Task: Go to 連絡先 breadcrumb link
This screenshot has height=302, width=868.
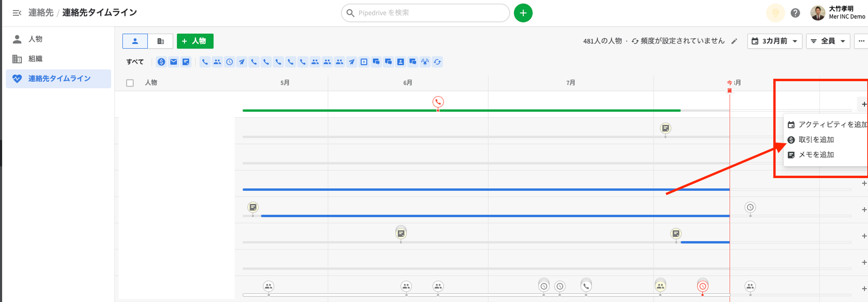Action: coord(41,13)
